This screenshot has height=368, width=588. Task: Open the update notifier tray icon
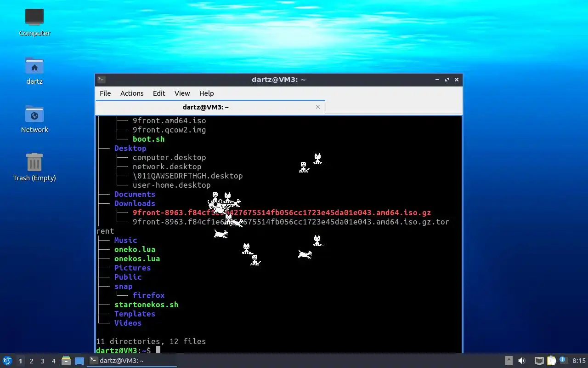(563, 361)
